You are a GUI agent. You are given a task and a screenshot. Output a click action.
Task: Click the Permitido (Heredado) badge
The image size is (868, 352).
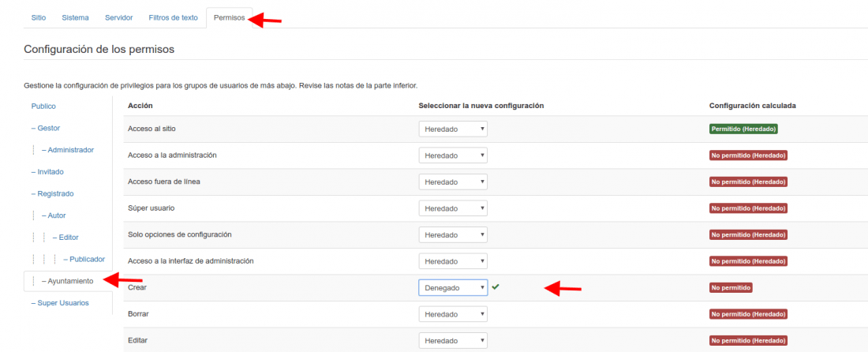pyautogui.click(x=743, y=129)
